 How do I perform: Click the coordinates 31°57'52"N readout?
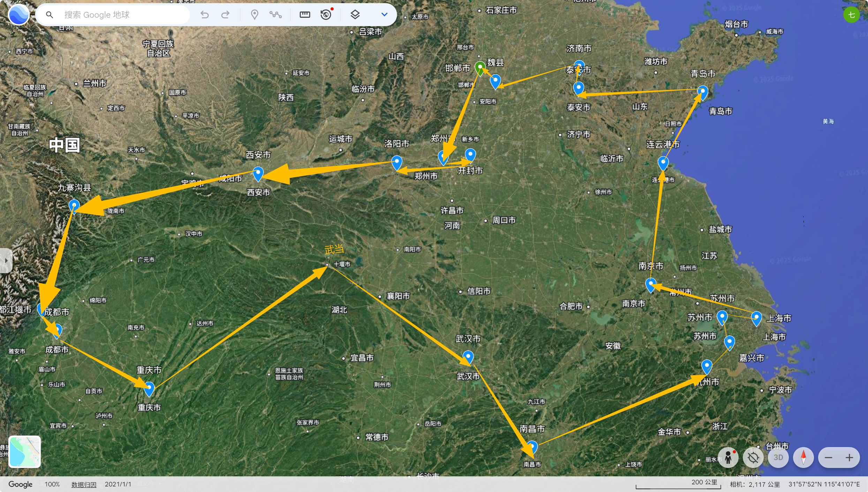[x=824, y=484]
